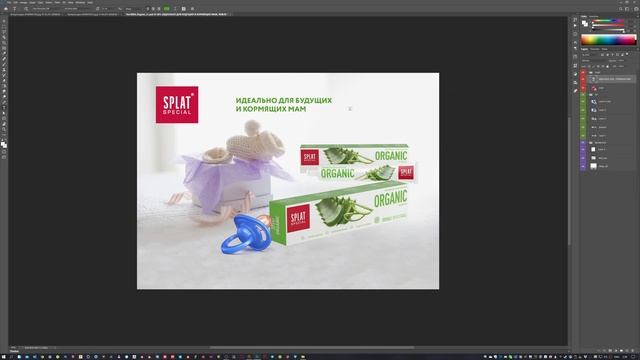This screenshot has width=640, height=360.
Task: Collapse the red layer group
Action: pyautogui.click(x=588, y=72)
